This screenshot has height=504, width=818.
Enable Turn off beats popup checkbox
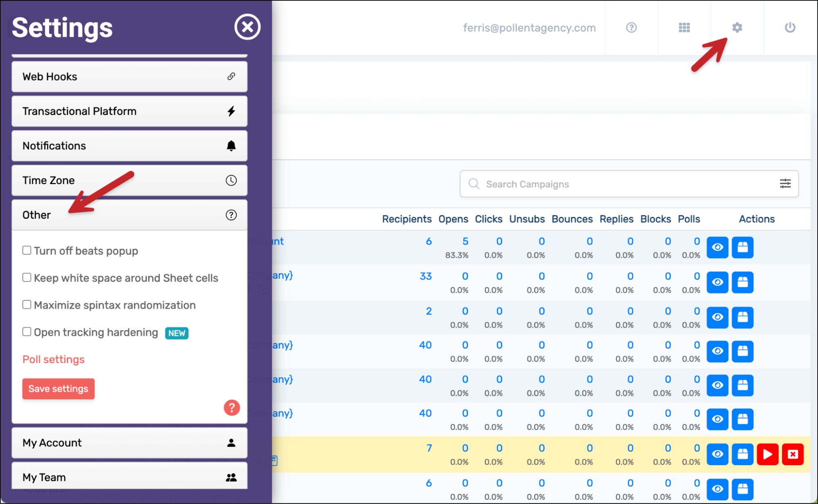(x=27, y=250)
